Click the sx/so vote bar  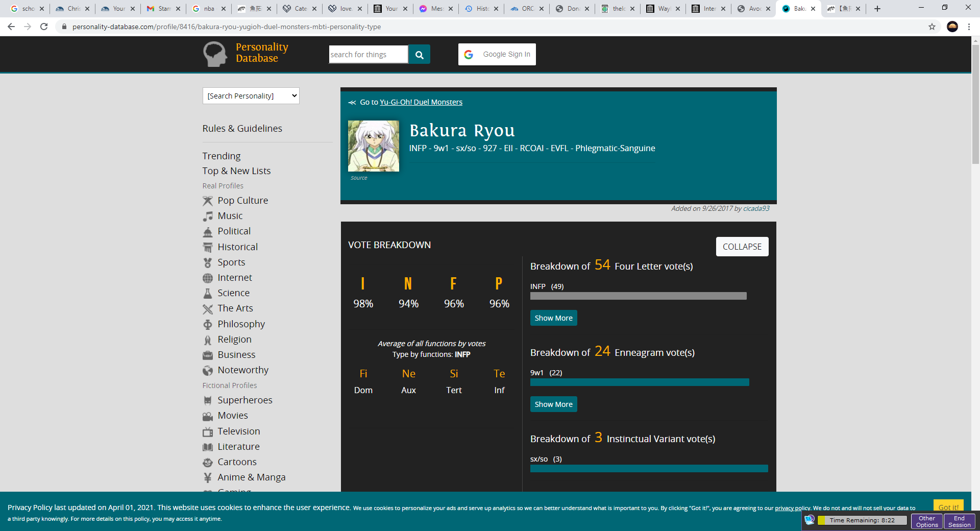click(649, 469)
